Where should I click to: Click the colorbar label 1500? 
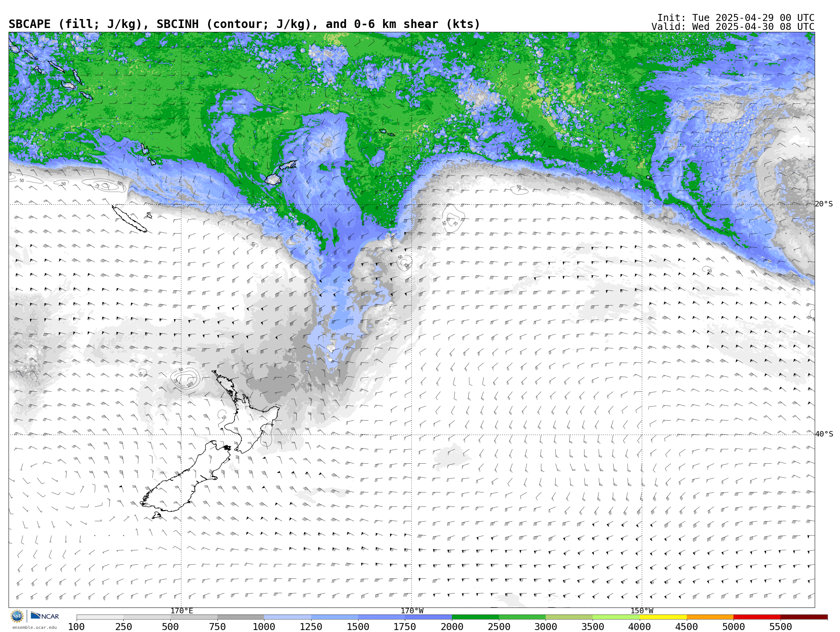coord(358,627)
